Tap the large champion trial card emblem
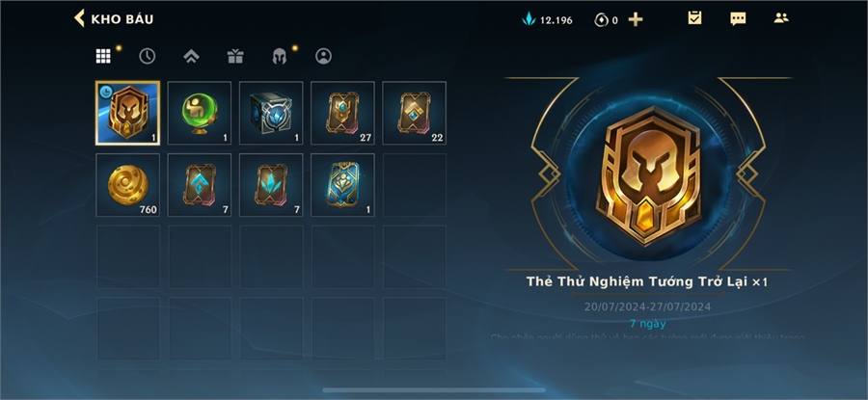This screenshot has height=400, width=868. [x=648, y=176]
